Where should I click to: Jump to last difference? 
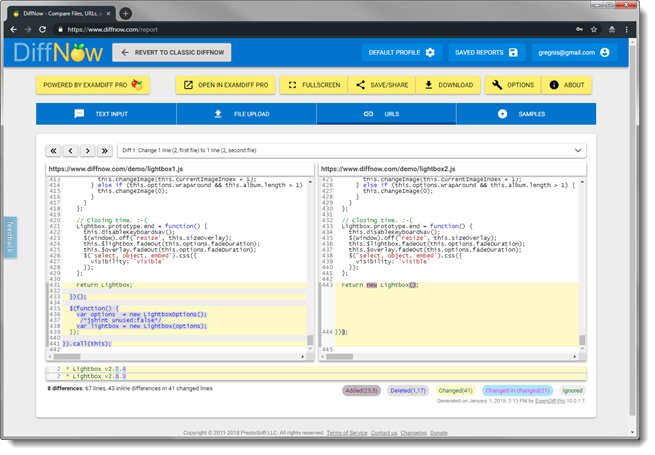tap(105, 151)
